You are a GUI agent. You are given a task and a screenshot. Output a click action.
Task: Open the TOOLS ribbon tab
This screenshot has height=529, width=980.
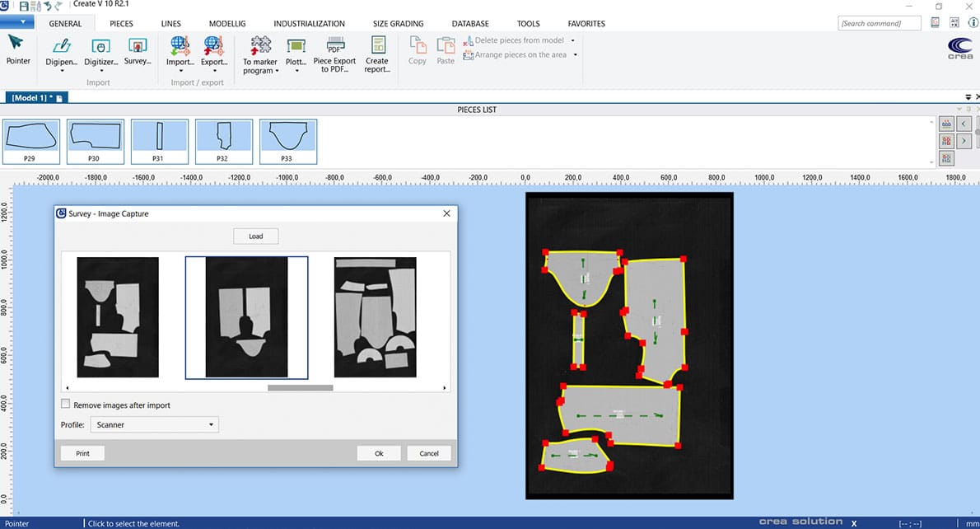coord(528,23)
